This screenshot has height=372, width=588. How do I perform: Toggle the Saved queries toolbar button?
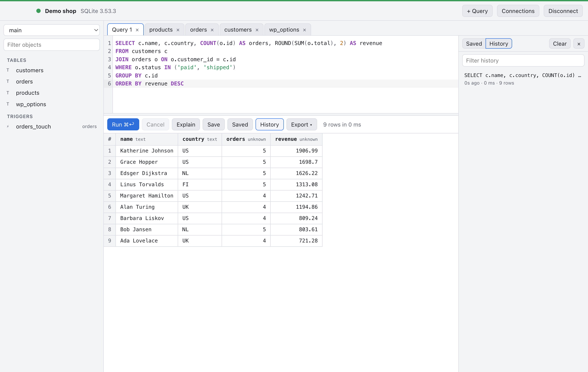click(x=240, y=125)
